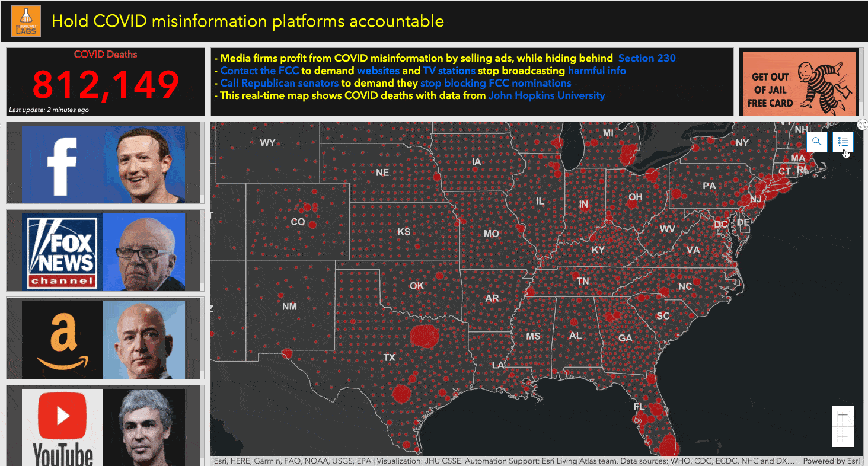
Task: Follow the Contact the FCC link
Action: tap(260, 71)
